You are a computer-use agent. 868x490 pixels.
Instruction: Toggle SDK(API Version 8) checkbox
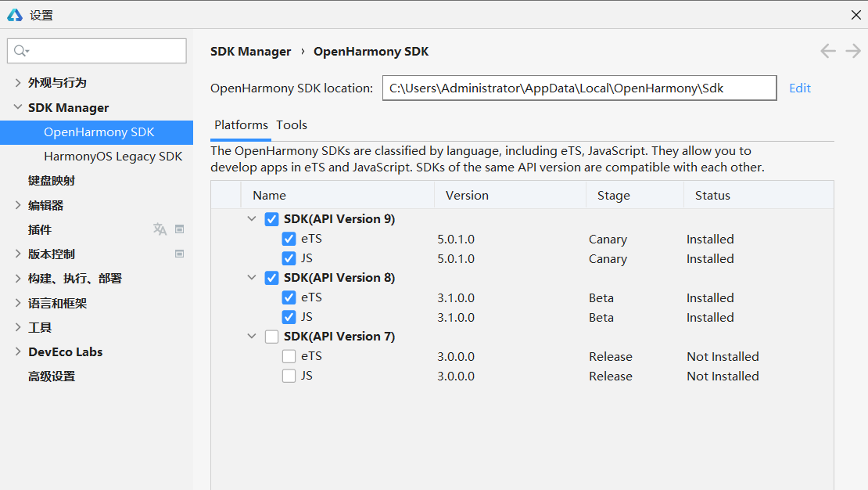tap(271, 278)
